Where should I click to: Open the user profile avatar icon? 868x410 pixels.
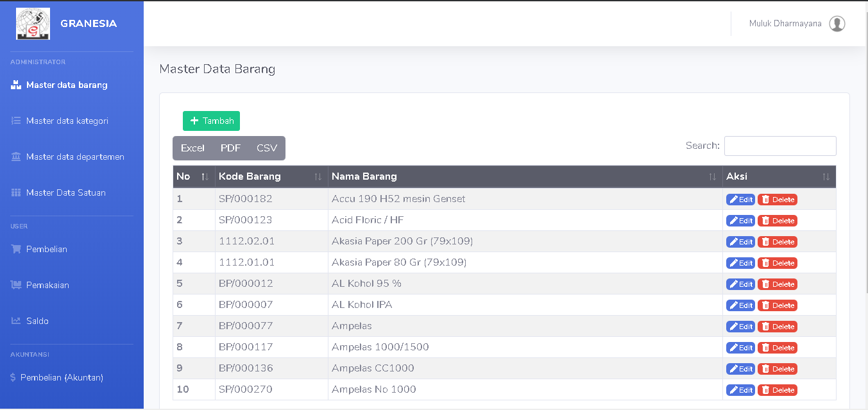click(x=837, y=24)
